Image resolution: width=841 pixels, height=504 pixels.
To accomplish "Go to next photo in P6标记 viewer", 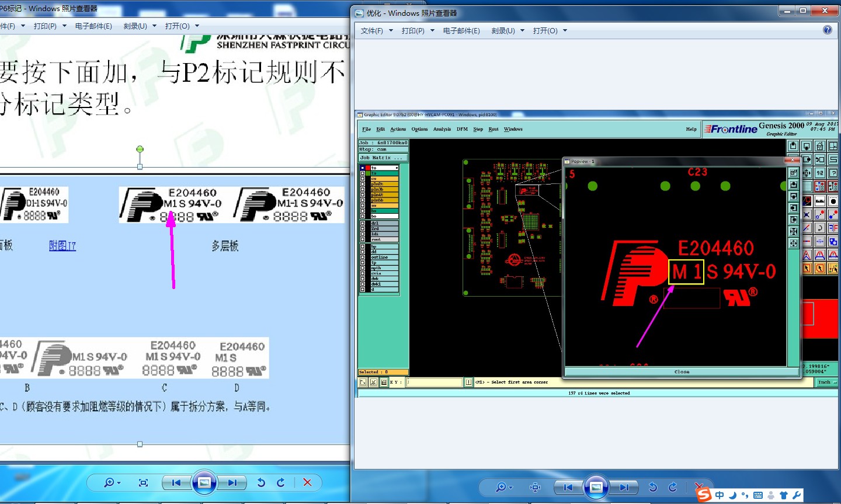I will coord(232,482).
